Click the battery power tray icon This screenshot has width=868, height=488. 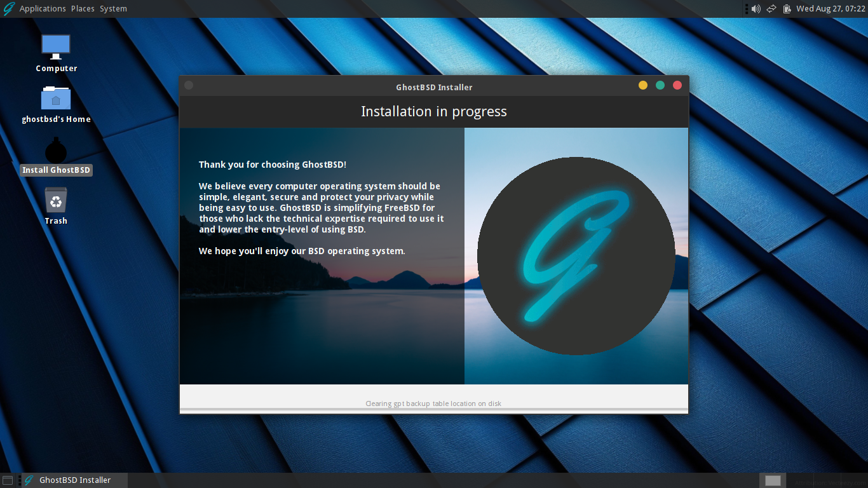tap(787, 9)
